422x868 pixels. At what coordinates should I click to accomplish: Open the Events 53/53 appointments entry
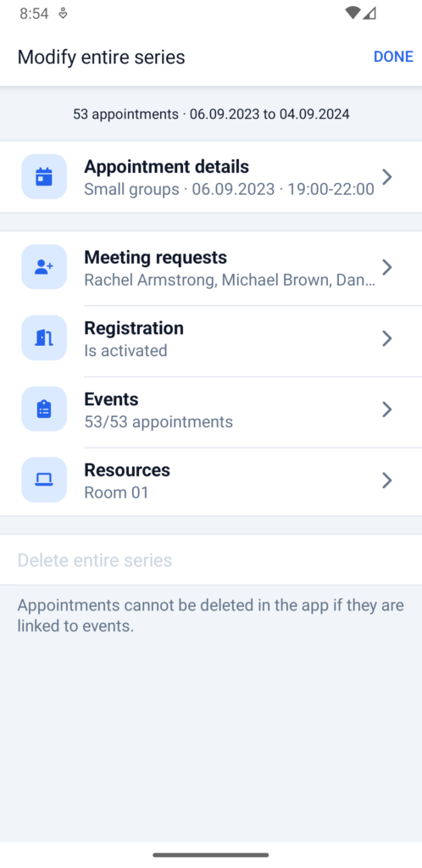coord(211,409)
